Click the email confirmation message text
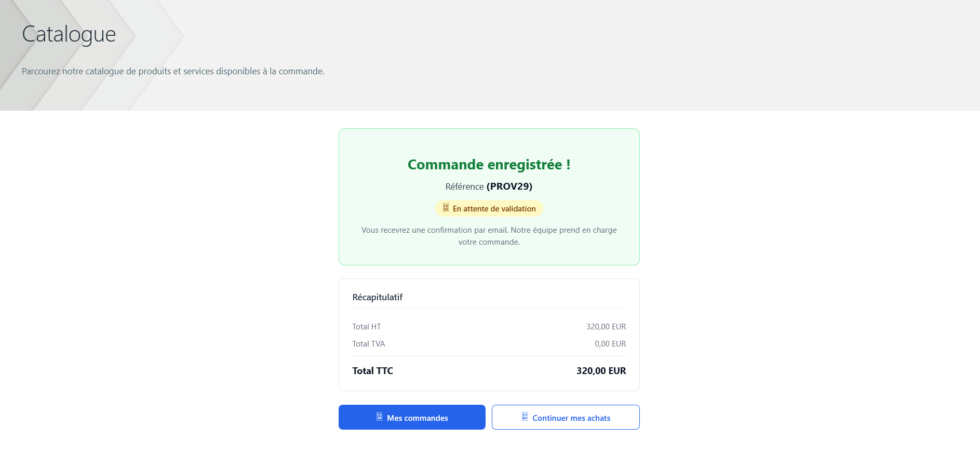Screen dimensions: 980x452 point(489,236)
